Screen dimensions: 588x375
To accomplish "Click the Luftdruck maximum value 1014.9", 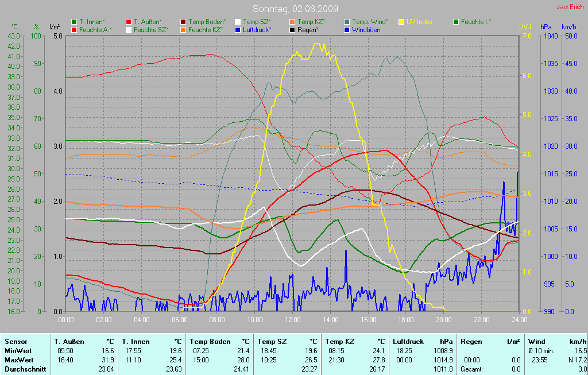I will pos(443,360).
